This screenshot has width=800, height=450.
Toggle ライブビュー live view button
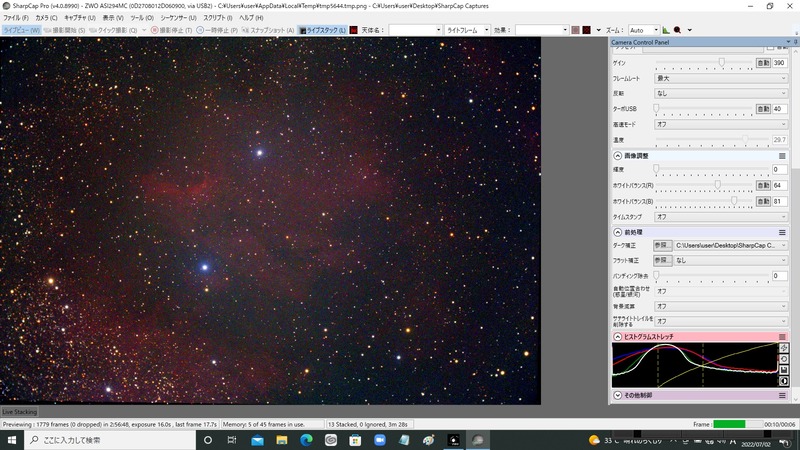click(x=21, y=30)
